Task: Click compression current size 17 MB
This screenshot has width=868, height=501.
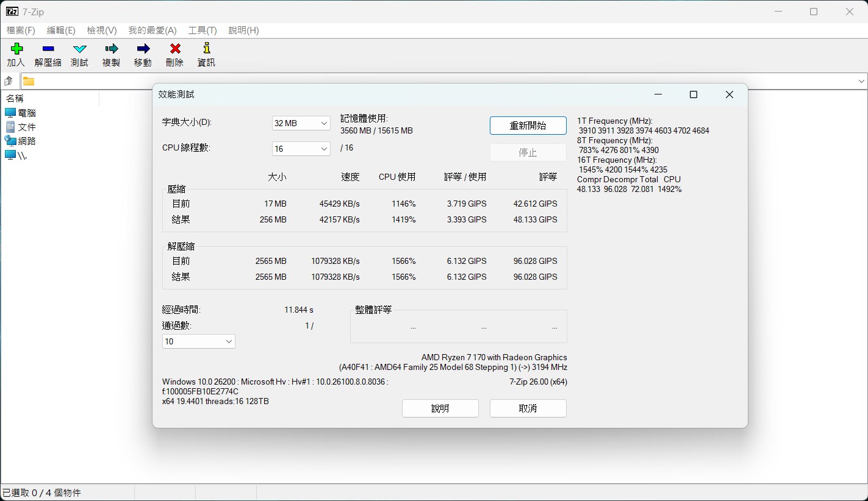Action: pyautogui.click(x=275, y=204)
